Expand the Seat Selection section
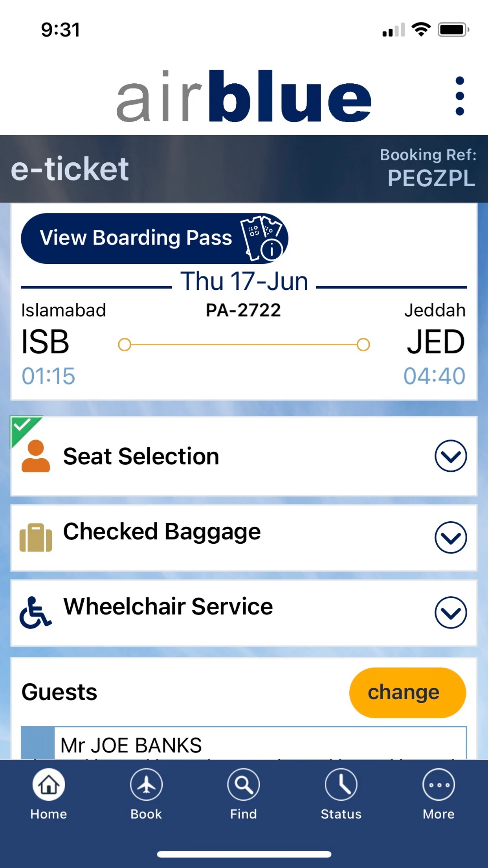Screen dimensions: 488x868 point(451,456)
